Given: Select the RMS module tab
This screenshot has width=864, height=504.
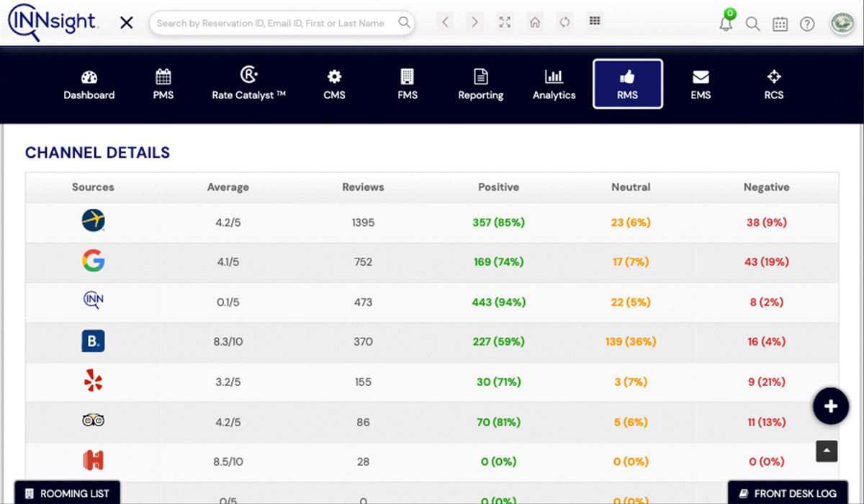Looking at the screenshot, I should click(x=628, y=84).
